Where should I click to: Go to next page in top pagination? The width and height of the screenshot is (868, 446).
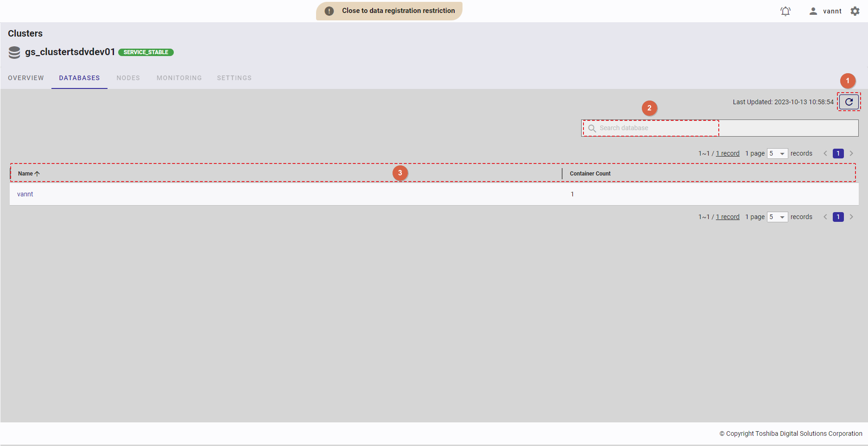click(x=851, y=154)
